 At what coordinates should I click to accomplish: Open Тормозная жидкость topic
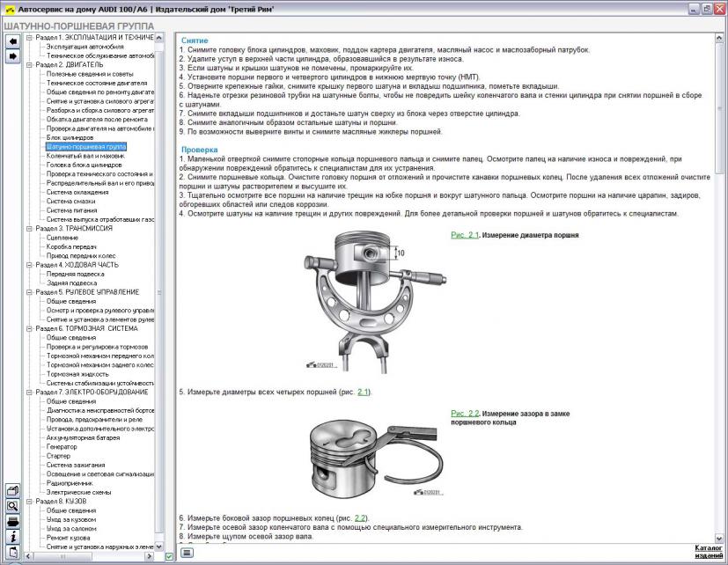(x=77, y=374)
